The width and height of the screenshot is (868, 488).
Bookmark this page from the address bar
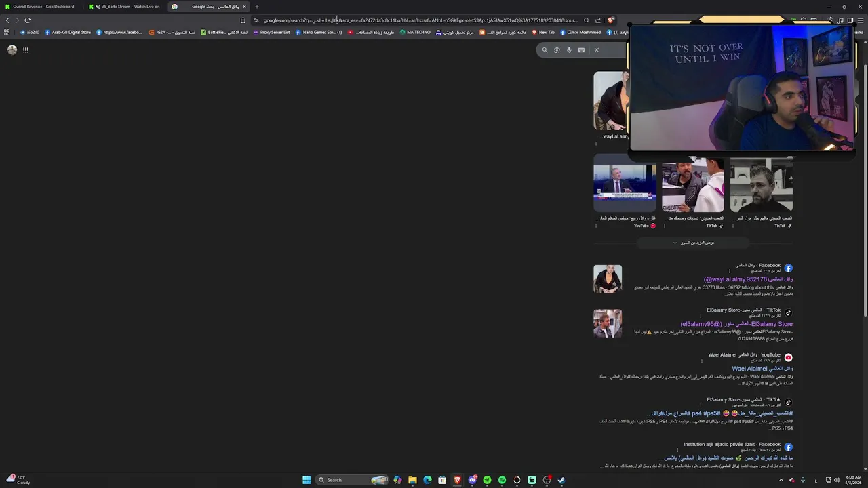click(243, 20)
